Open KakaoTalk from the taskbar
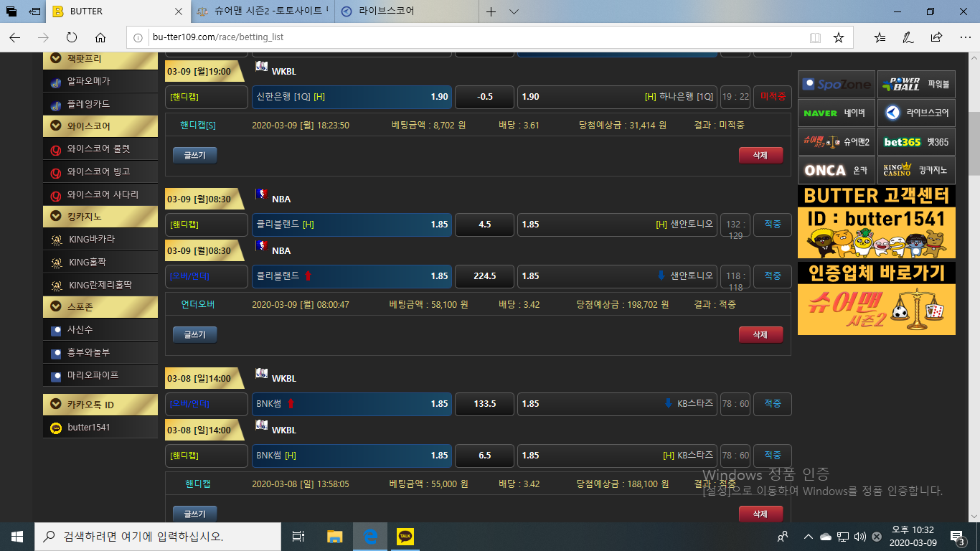980x551 pixels. (x=405, y=536)
